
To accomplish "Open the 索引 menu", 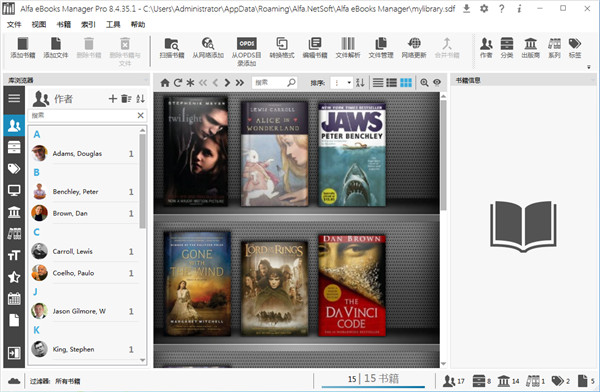I will pos(88,24).
